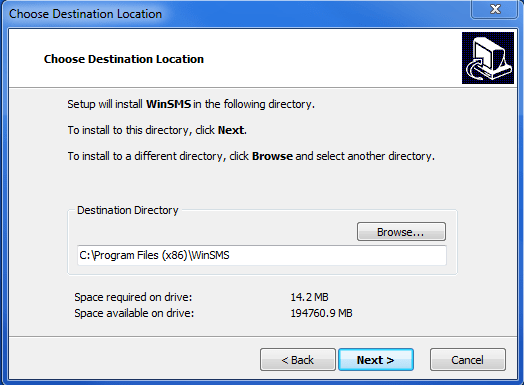This screenshot has width=524, height=385.
Task: Click the setup computer icon
Action: tap(488, 58)
